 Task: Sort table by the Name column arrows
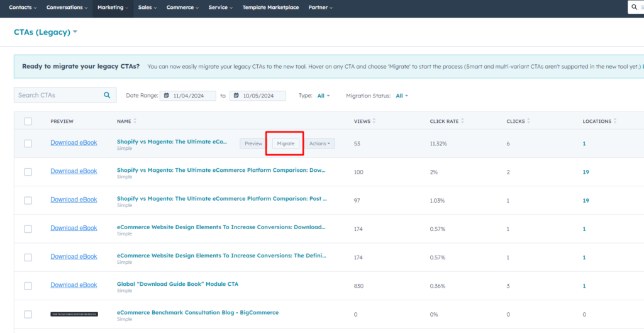point(135,121)
